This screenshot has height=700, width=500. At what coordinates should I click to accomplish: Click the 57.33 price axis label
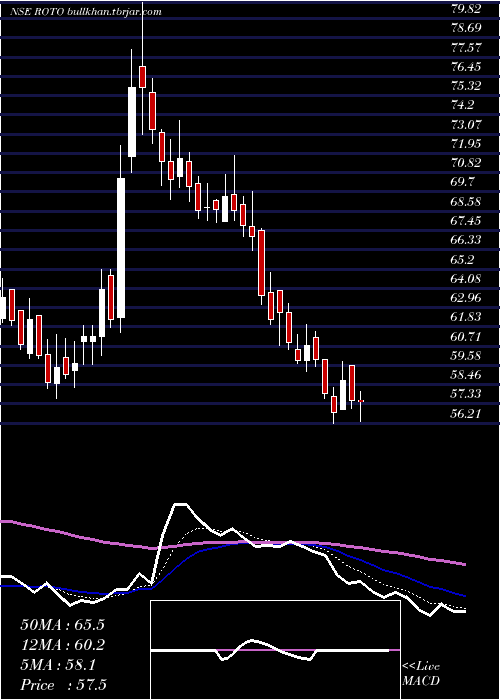pos(467,394)
